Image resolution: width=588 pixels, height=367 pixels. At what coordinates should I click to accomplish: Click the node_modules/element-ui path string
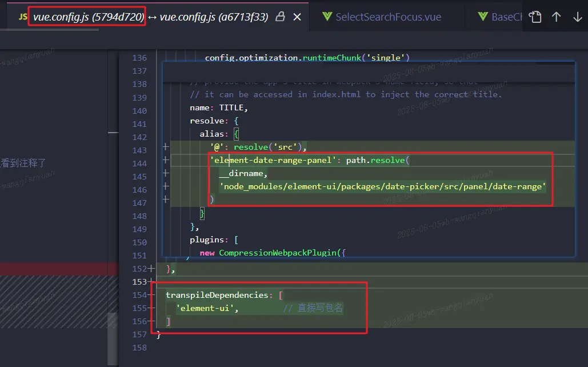[x=382, y=186]
